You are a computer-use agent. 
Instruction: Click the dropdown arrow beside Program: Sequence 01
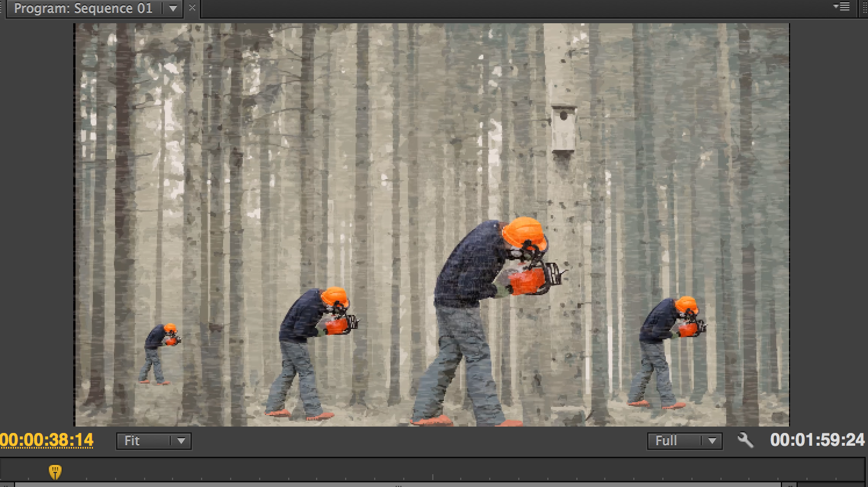(173, 8)
